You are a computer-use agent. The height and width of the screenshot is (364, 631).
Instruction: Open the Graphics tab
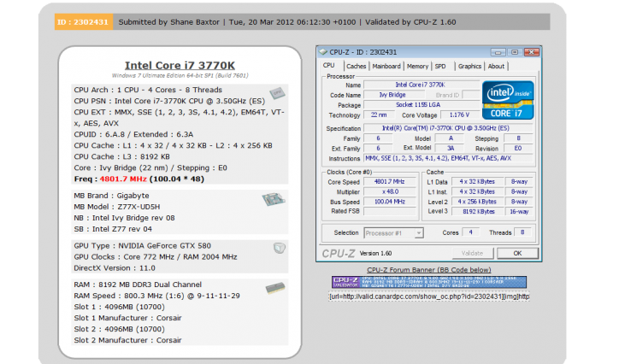pyautogui.click(x=469, y=67)
